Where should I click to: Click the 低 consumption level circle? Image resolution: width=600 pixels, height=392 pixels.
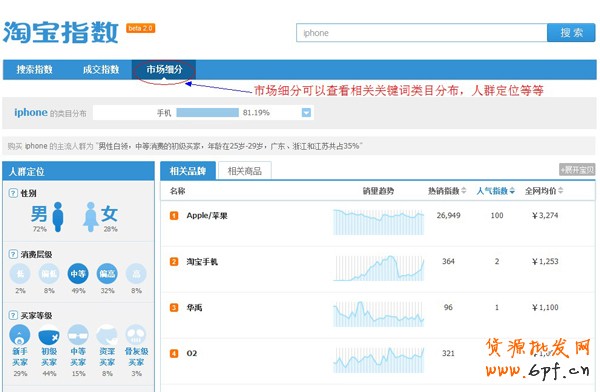coord(20,274)
